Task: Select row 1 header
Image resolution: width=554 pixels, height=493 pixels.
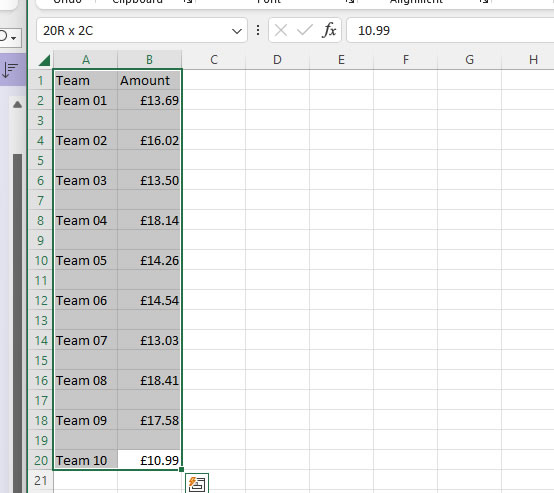Action: pyautogui.click(x=41, y=81)
